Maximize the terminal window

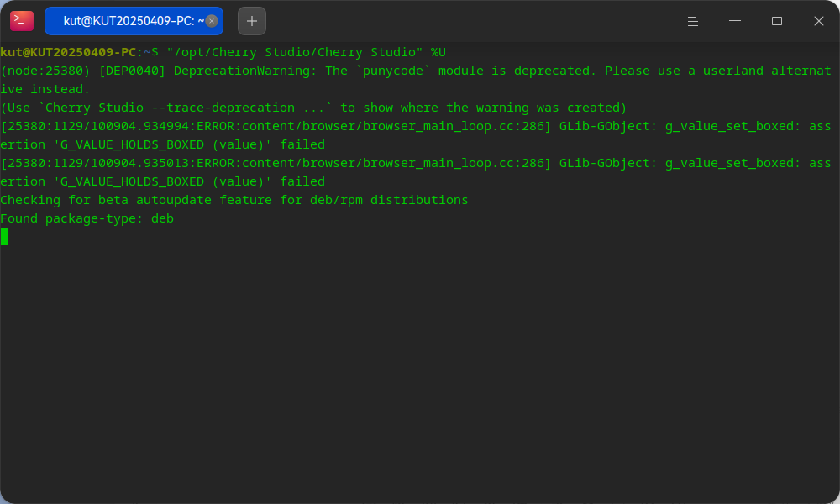click(x=777, y=21)
